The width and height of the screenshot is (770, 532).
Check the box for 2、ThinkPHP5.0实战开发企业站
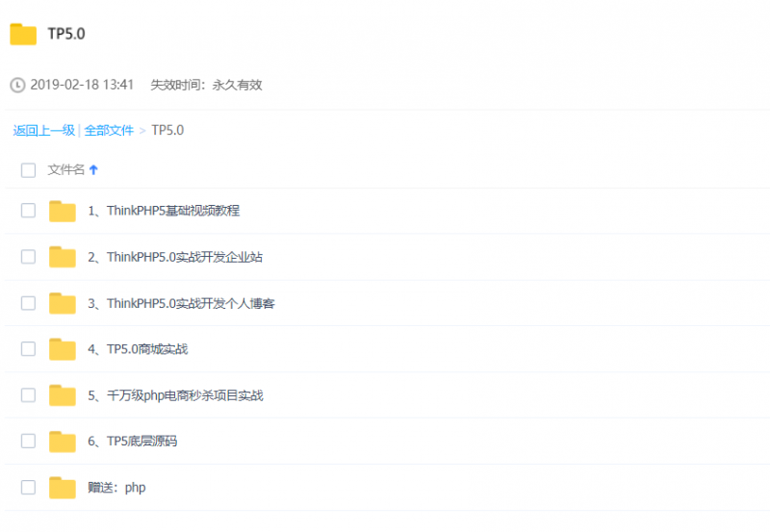pos(29,257)
